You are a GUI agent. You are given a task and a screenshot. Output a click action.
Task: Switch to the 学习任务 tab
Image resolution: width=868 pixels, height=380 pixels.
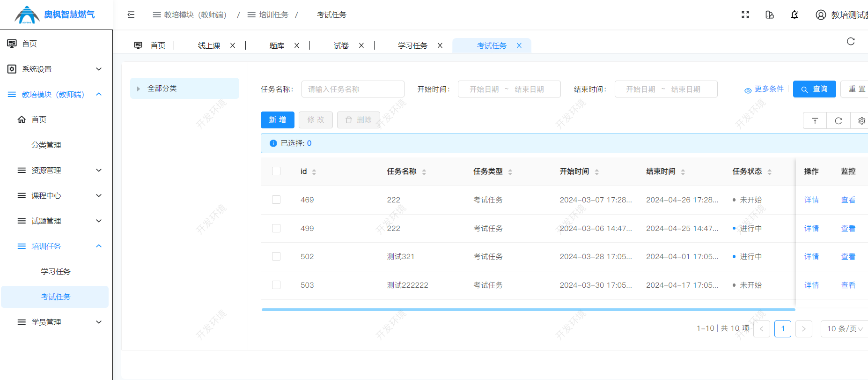pyautogui.click(x=413, y=45)
